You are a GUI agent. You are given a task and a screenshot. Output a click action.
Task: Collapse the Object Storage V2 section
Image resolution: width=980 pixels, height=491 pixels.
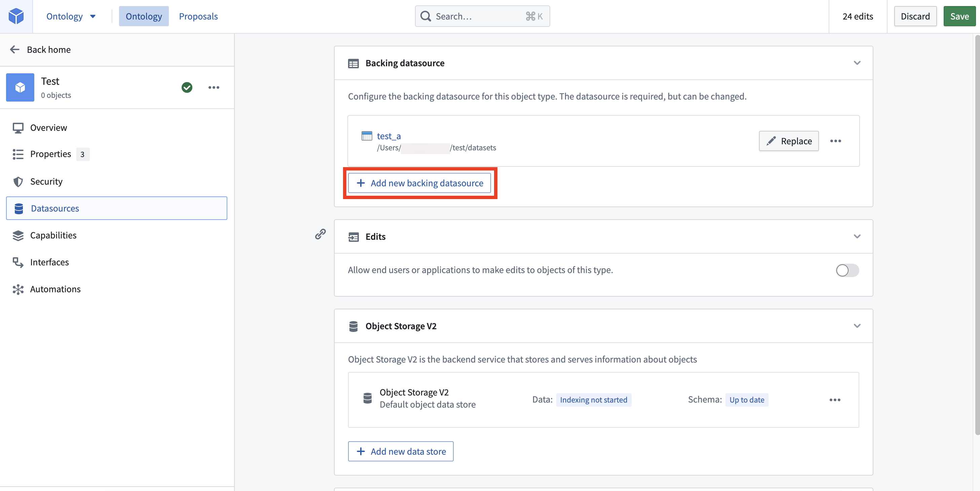click(x=857, y=326)
